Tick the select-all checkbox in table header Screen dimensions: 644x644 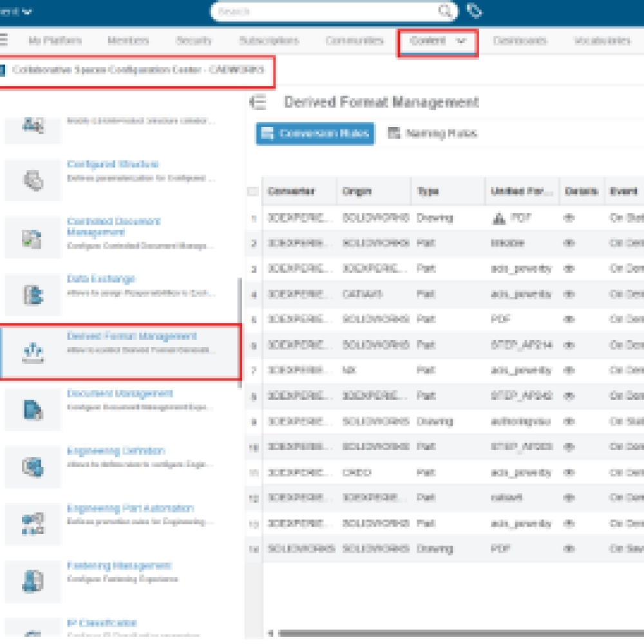click(253, 191)
